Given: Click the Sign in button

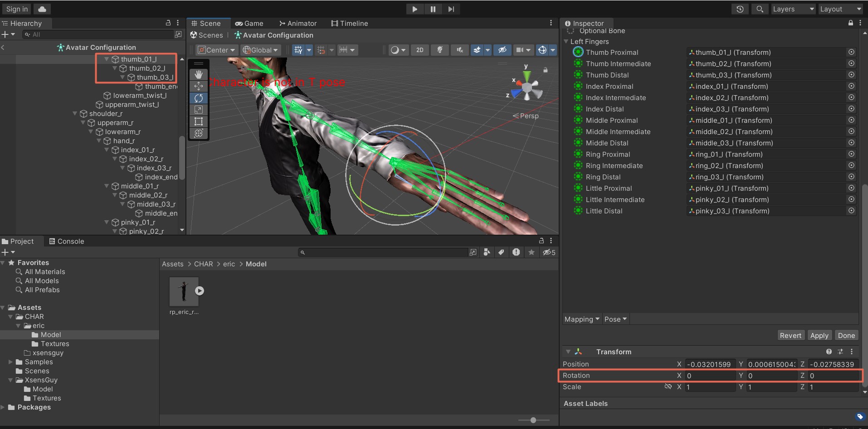Looking at the screenshot, I should [16, 9].
